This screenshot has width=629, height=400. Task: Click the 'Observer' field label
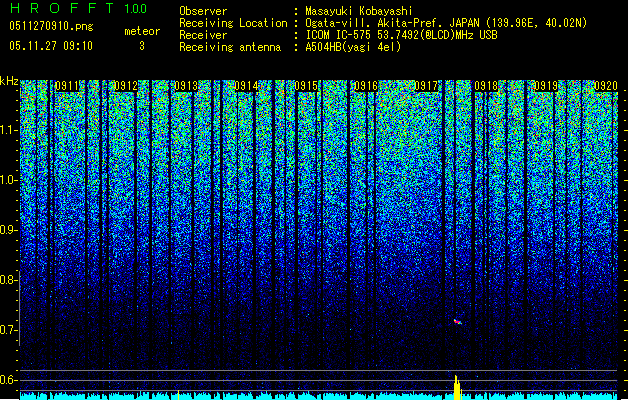pyautogui.click(x=203, y=11)
